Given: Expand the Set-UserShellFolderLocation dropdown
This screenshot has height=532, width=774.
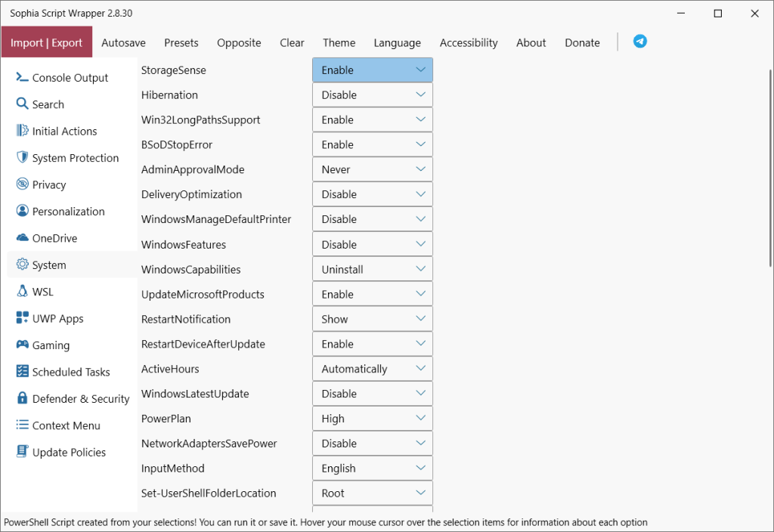Looking at the screenshot, I should 373,493.
